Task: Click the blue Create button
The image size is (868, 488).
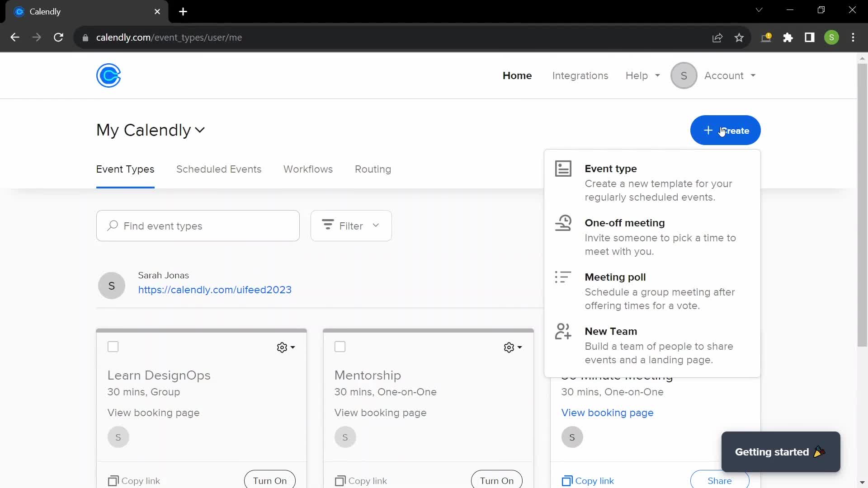Action: pyautogui.click(x=725, y=130)
